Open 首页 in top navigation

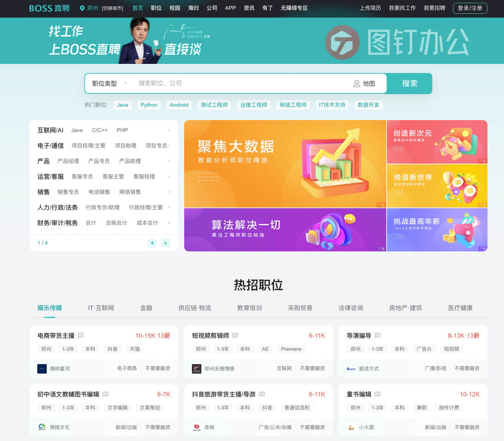(x=137, y=8)
